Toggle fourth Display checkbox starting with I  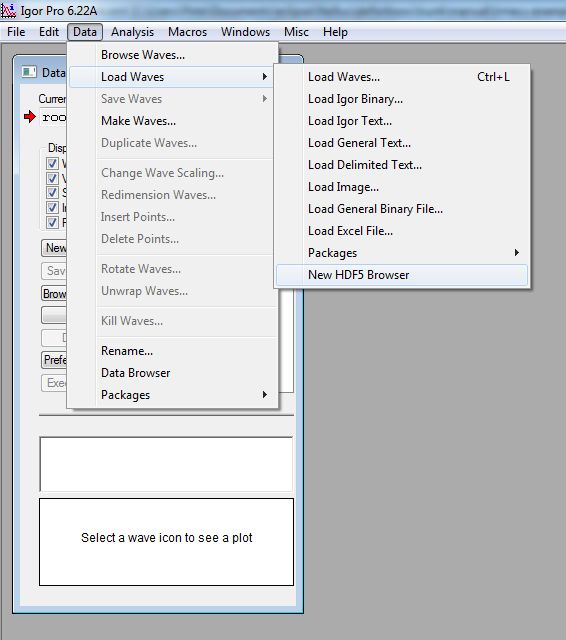52,207
